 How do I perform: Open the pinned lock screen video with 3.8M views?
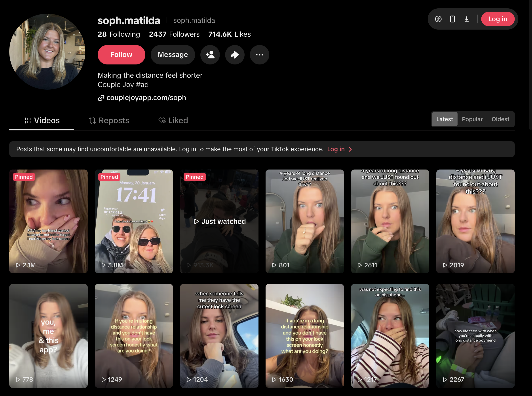[x=134, y=221]
